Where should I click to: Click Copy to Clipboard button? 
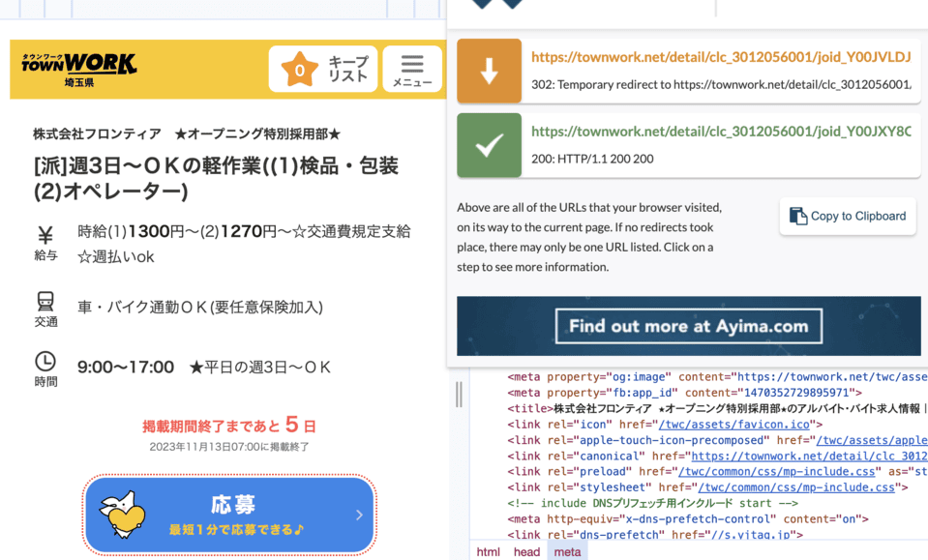(848, 217)
